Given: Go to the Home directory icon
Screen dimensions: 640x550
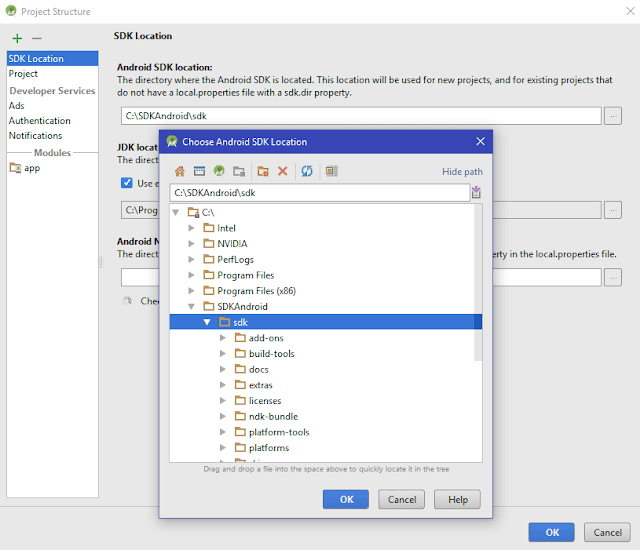Looking at the screenshot, I should 180,171.
